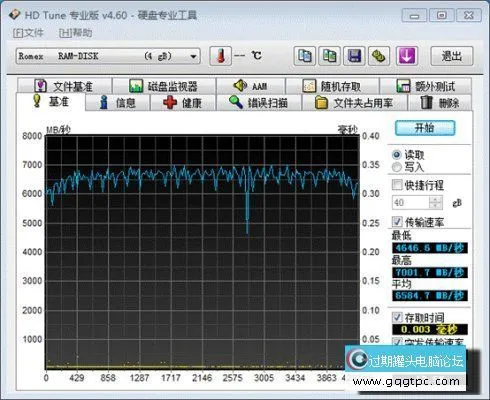Maximize the HD Tune window
The image size is (490, 400).
pos(442,15)
